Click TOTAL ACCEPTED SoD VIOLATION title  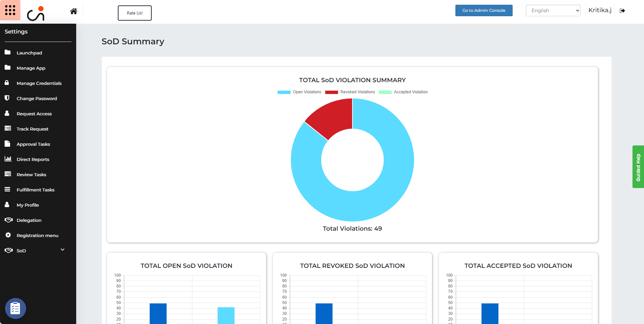click(518, 266)
